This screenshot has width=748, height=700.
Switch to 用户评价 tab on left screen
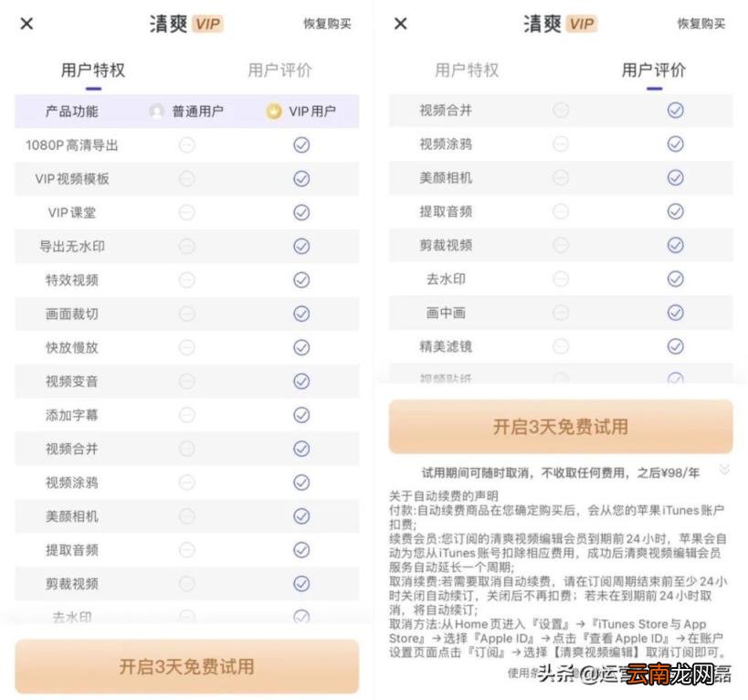tap(279, 70)
